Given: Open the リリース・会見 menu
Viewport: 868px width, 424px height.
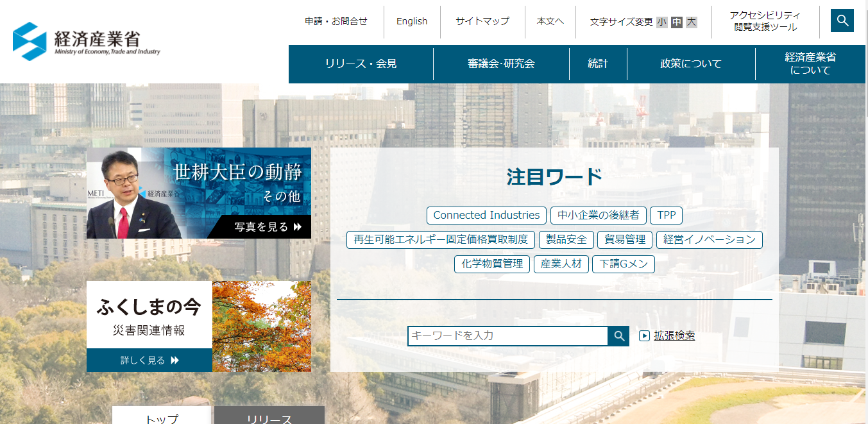Looking at the screenshot, I should [361, 64].
